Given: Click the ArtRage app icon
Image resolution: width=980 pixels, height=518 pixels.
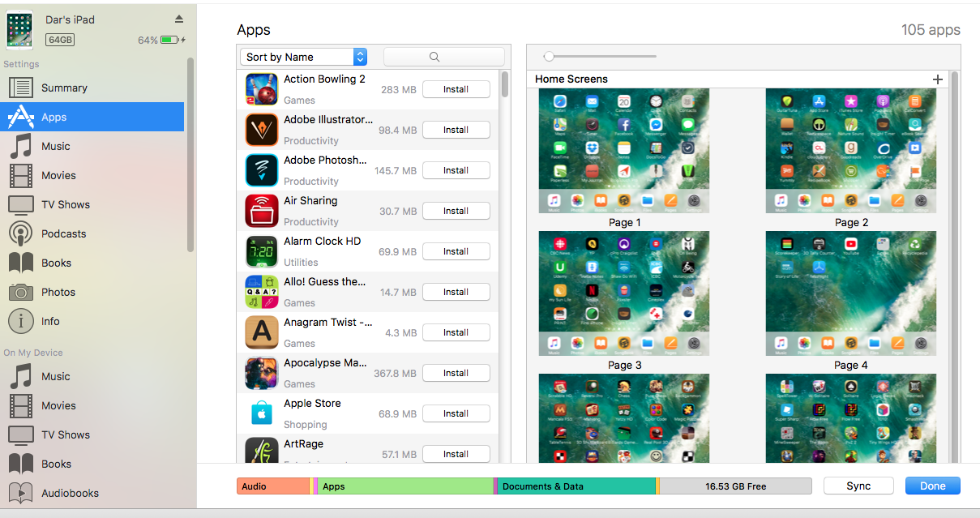Looking at the screenshot, I should [262, 451].
